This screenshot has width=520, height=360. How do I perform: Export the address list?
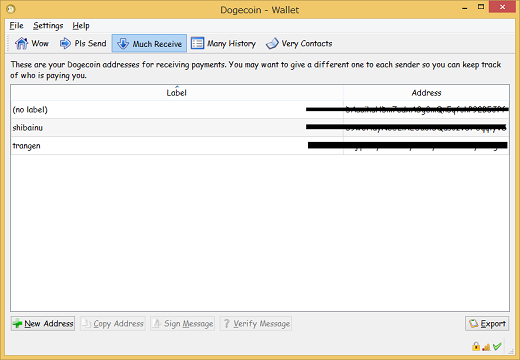tap(487, 323)
